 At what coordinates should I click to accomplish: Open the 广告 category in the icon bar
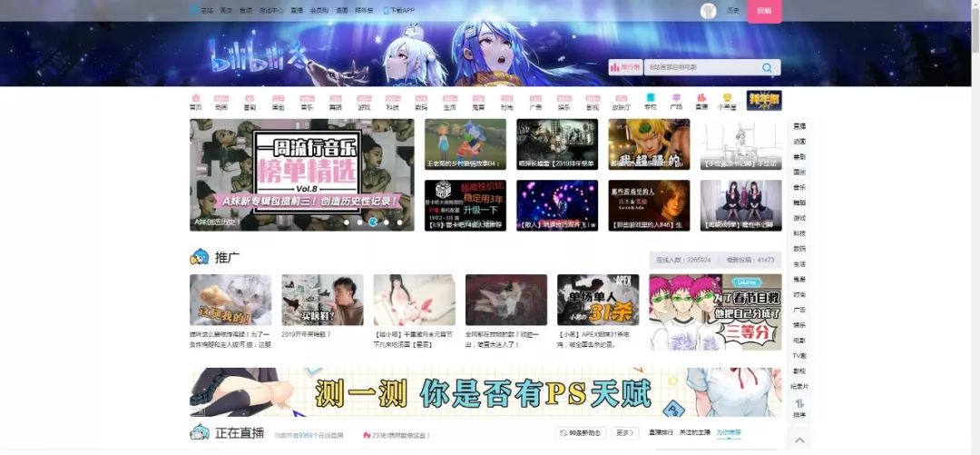(535, 102)
